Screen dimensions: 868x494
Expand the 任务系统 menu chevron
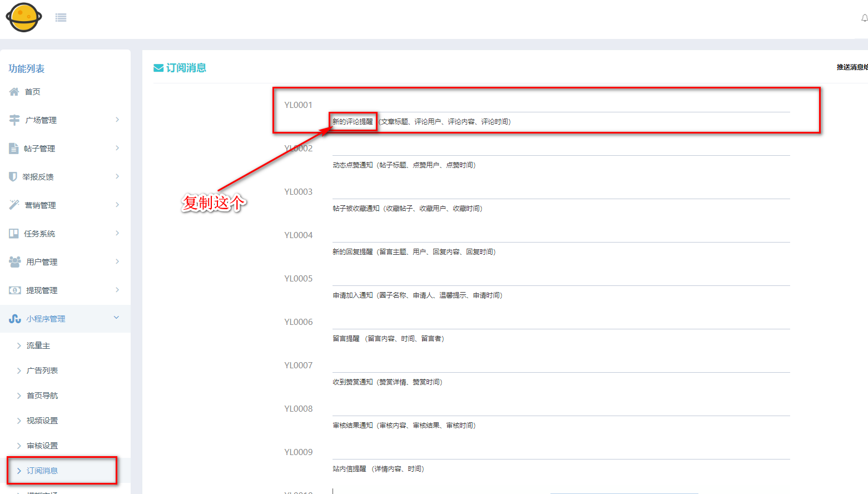pyautogui.click(x=117, y=233)
